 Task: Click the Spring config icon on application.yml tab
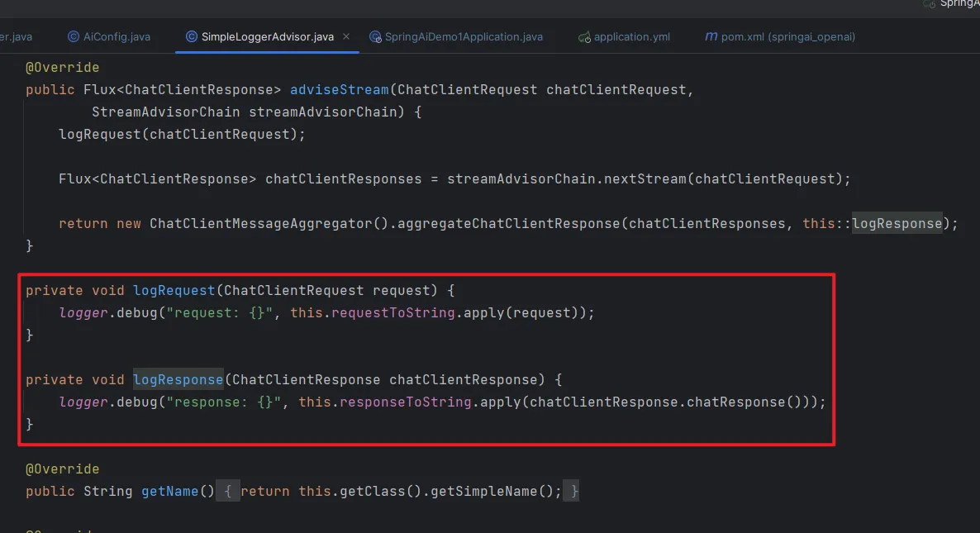point(583,37)
